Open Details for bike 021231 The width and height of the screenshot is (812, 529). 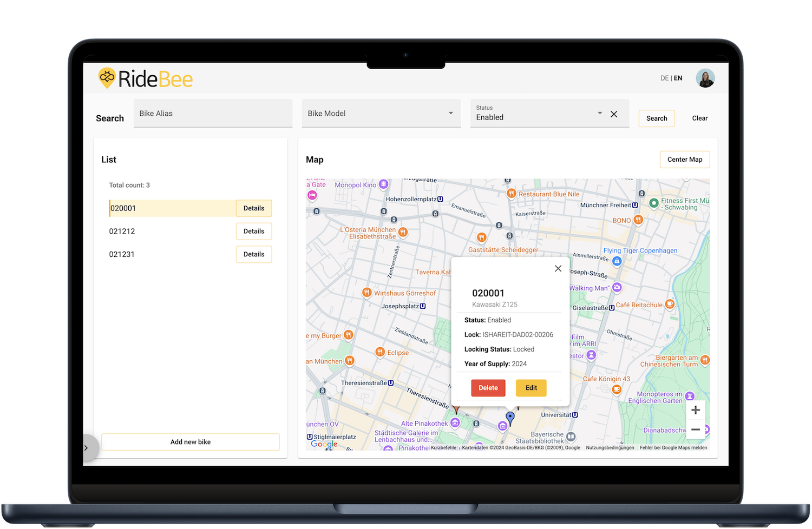254,254
